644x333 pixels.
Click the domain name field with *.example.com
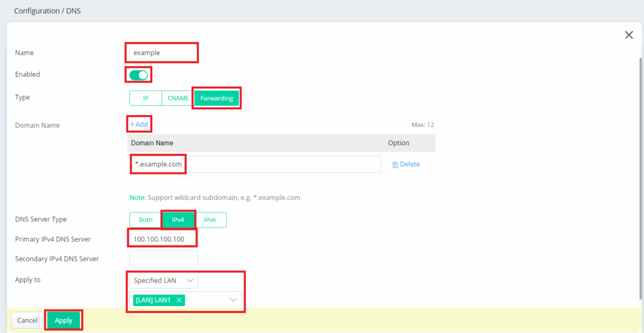(x=254, y=164)
